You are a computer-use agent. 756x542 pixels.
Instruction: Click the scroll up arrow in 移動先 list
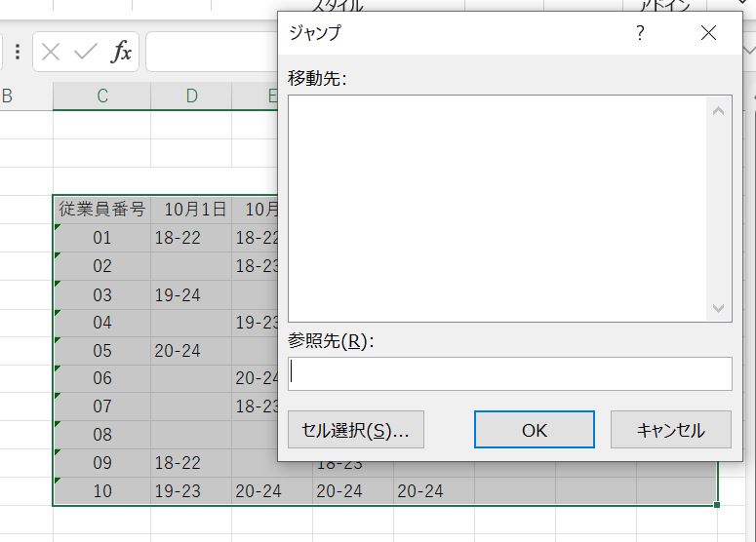719,111
